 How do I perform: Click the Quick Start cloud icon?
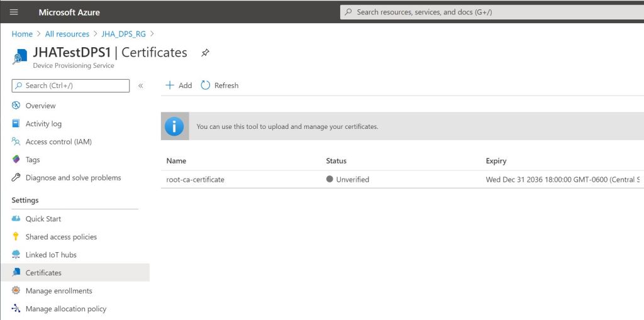pyautogui.click(x=16, y=219)
